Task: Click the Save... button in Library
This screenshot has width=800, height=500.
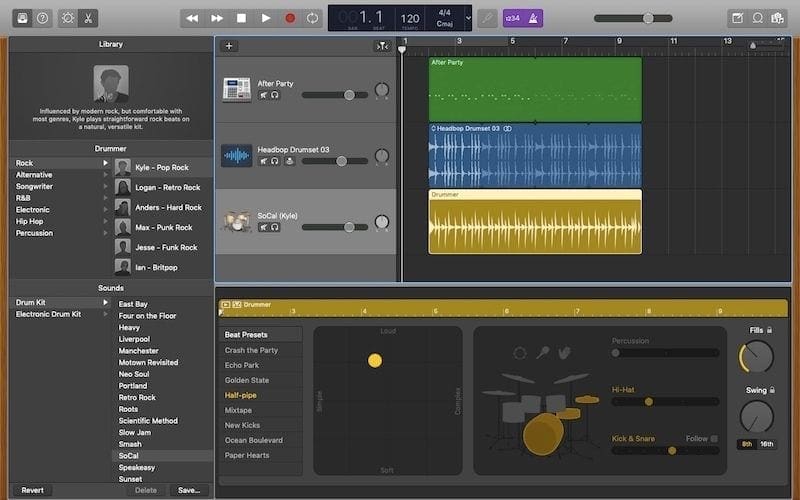Action: (x=189, y=490)
